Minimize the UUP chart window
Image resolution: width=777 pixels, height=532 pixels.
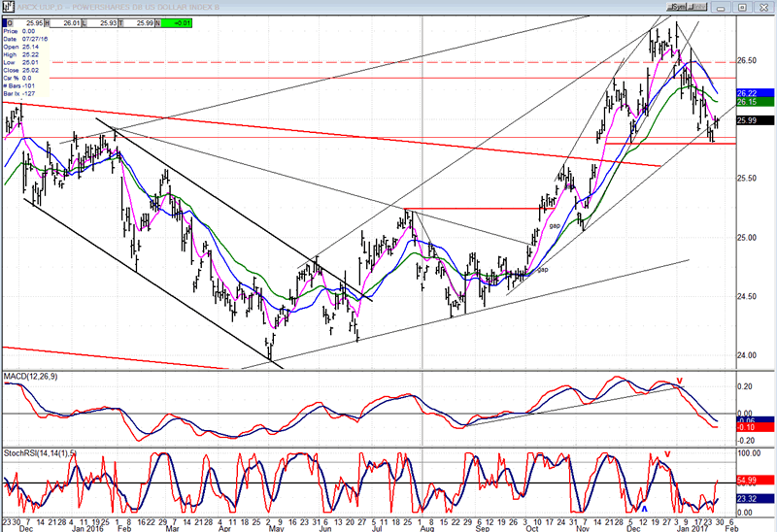721,8
